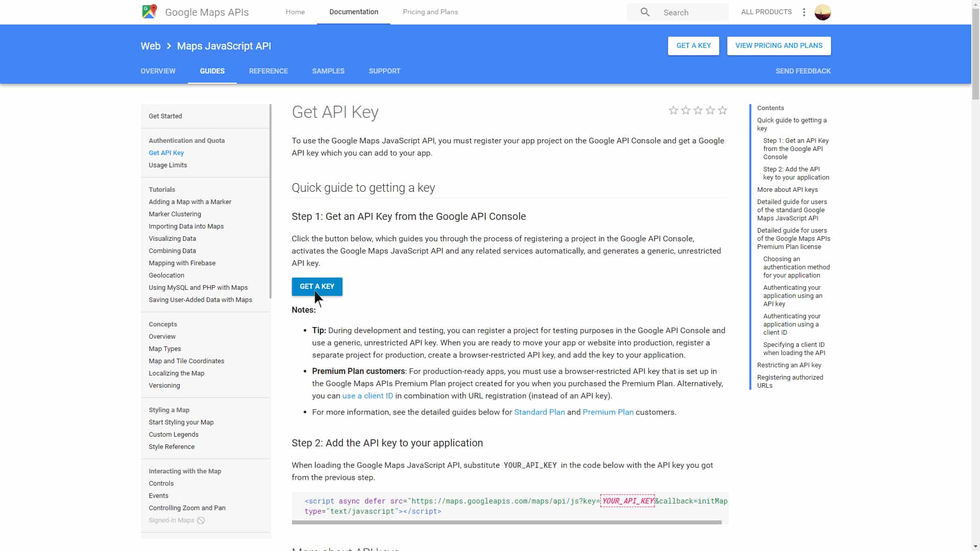Image resolution: width=980 pixels, height=551 pixels.
Task: Rate the page one star
Action: tap(673, 110)
